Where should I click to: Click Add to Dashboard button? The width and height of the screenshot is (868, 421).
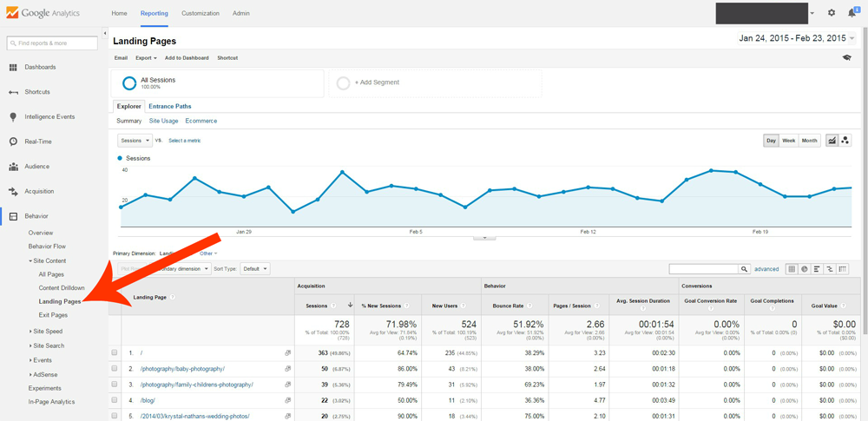[187, 58]
